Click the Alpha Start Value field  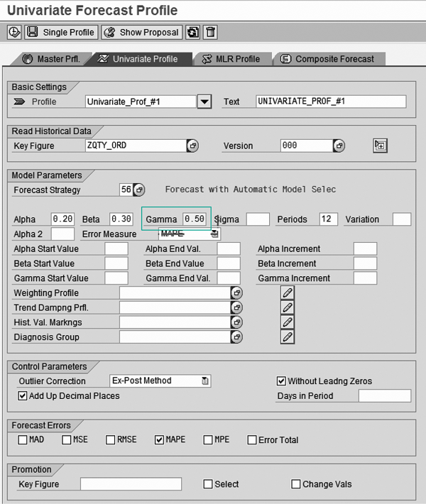116,248
